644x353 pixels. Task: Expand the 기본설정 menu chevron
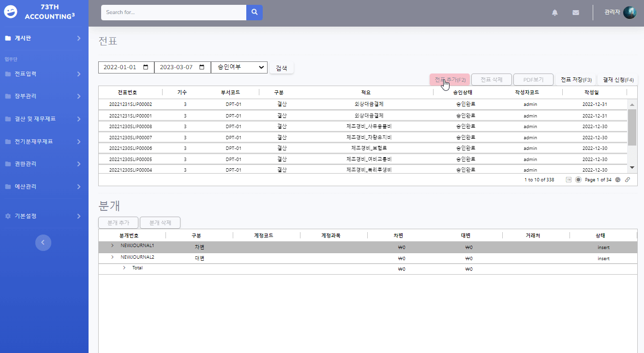click(x=79, y=216)
